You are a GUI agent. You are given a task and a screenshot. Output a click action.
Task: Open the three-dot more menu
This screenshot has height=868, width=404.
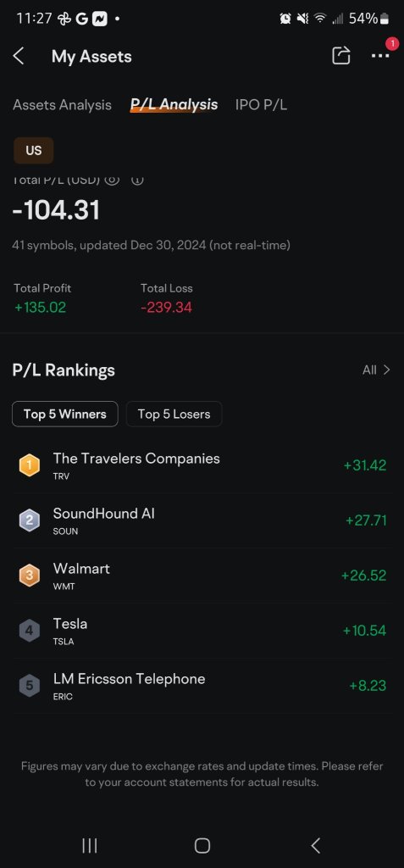(380, 56)
